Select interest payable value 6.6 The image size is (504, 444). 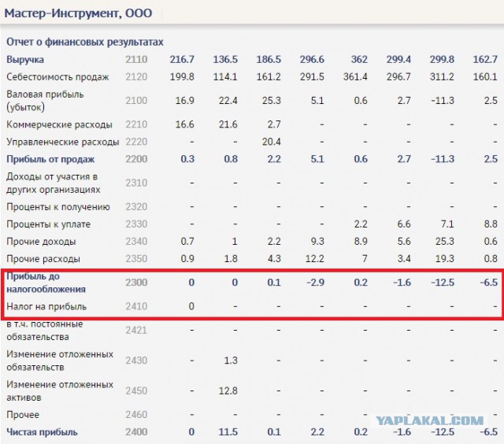(404, 224)
